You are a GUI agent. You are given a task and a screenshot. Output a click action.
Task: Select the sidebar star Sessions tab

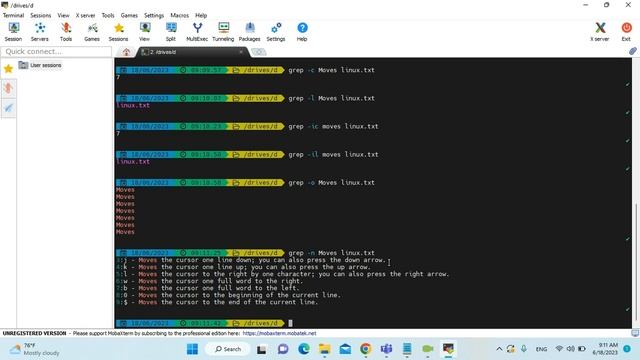tap(8, 69)
